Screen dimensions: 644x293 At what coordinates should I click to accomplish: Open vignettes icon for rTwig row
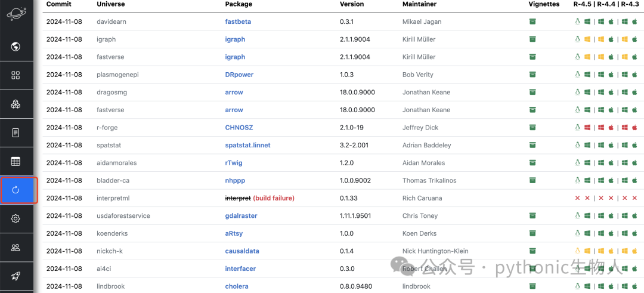click(x=532, y=163)
